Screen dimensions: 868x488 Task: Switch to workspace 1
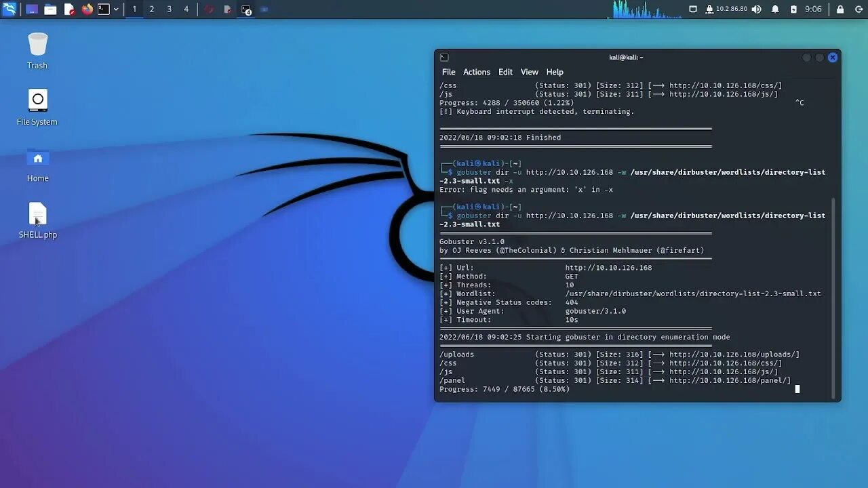point(134,9)
